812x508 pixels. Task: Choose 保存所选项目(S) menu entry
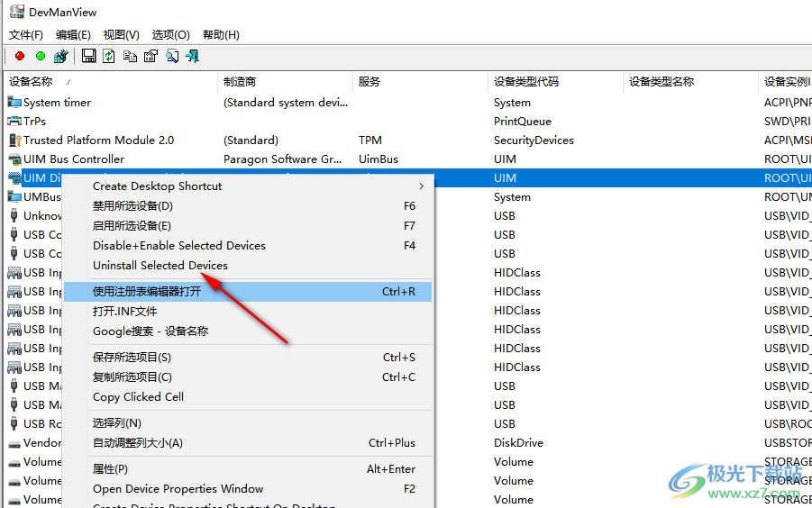(248, 357)
